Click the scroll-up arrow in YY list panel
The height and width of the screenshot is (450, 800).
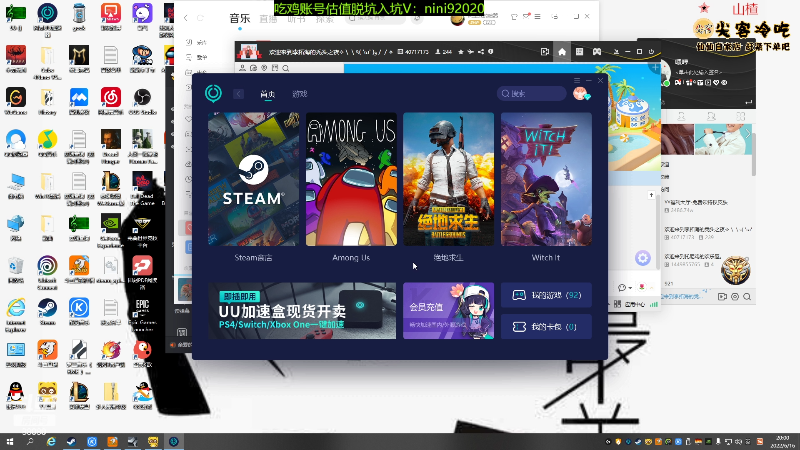651,195
